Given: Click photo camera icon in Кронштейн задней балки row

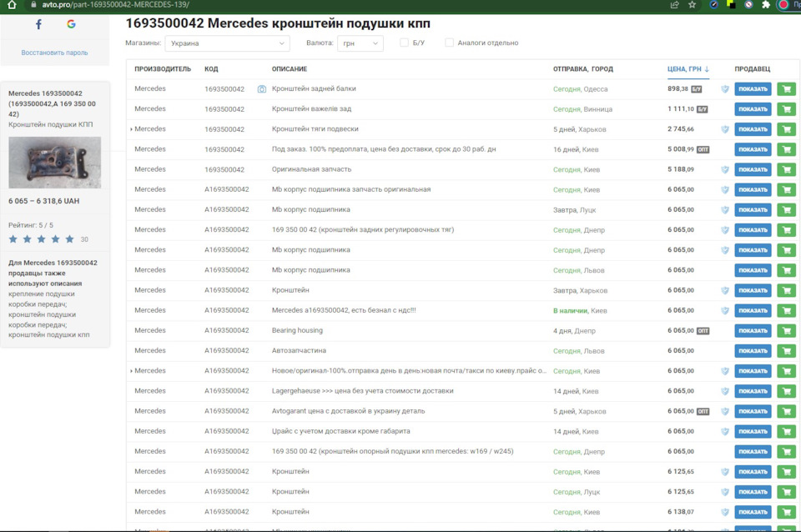Looking at the screenshot, I should click(x=261, y=89).
